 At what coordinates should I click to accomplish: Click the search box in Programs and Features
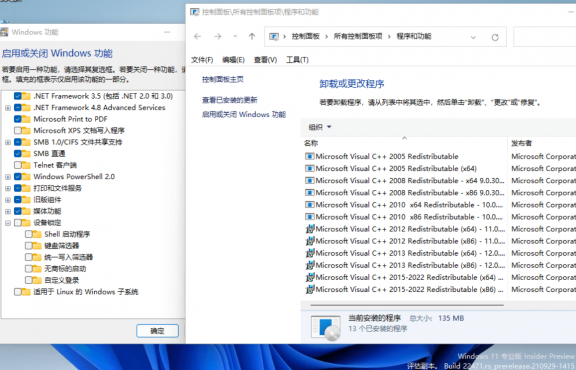pyautogui.click(x=544, y=37)
